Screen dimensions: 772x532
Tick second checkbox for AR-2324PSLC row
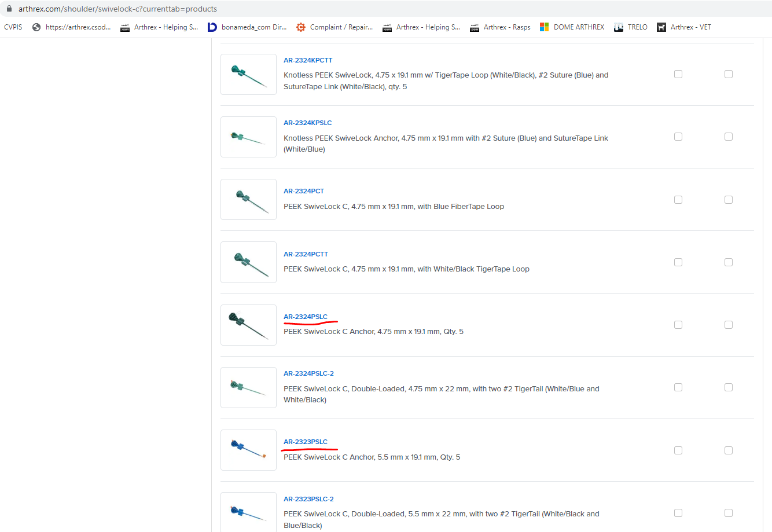click(729, 325)
